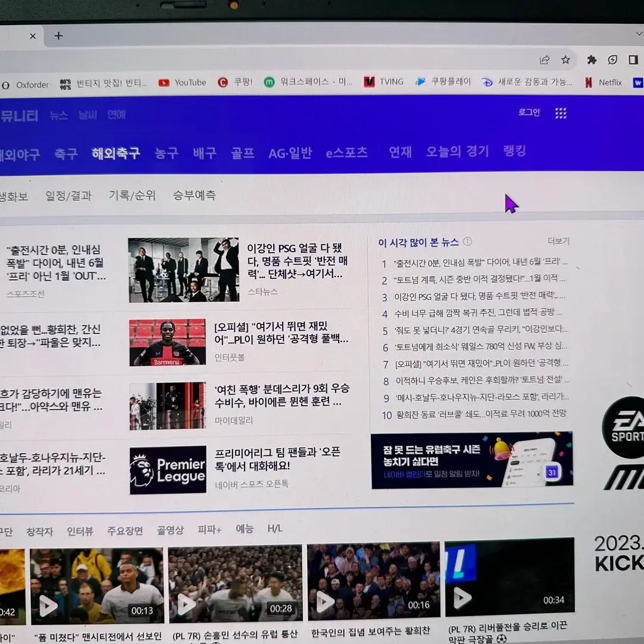Select the 인터뷰 video category tab
Screen dimensions: 644x644
tap(80, 531)
